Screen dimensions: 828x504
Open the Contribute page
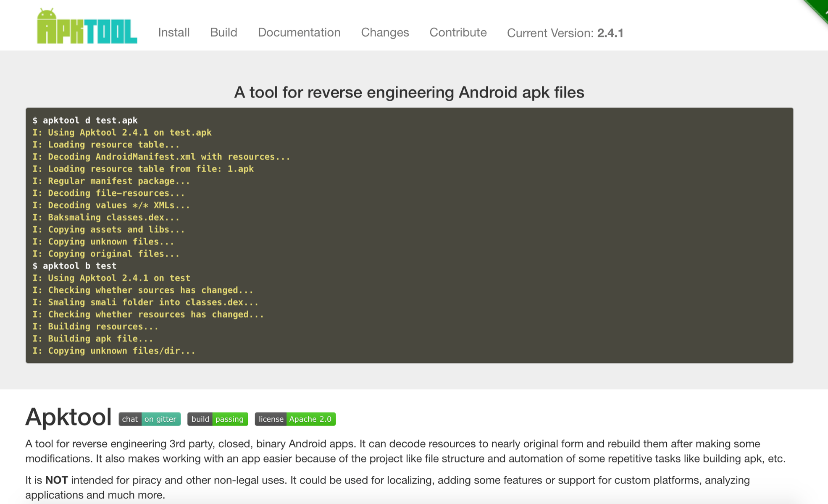(458, 32)
